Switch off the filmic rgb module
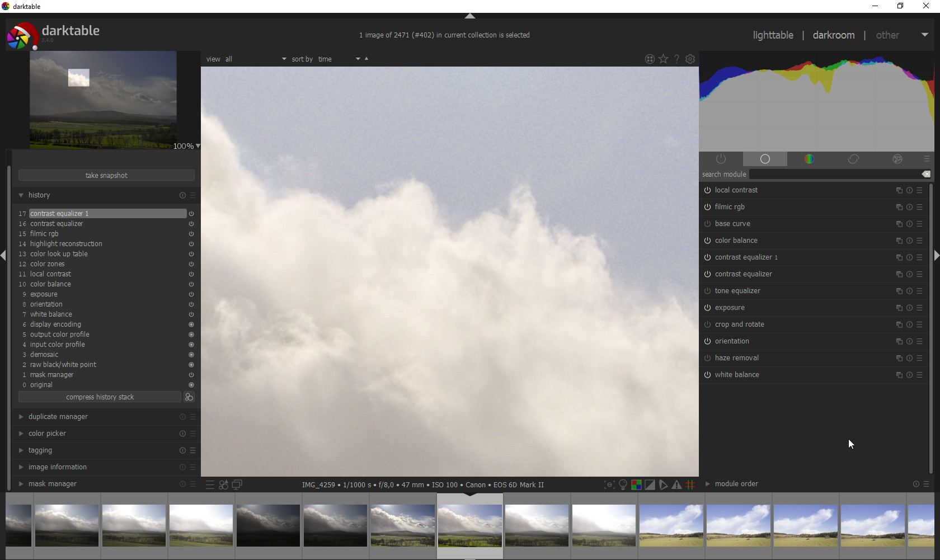This screenshot has height=560, width=940. click(707, 207)
